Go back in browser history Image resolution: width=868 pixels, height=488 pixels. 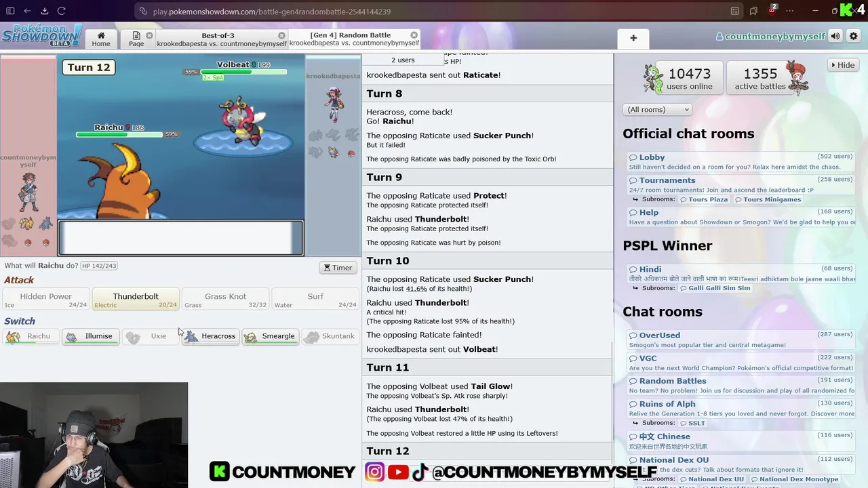[27, 11]
